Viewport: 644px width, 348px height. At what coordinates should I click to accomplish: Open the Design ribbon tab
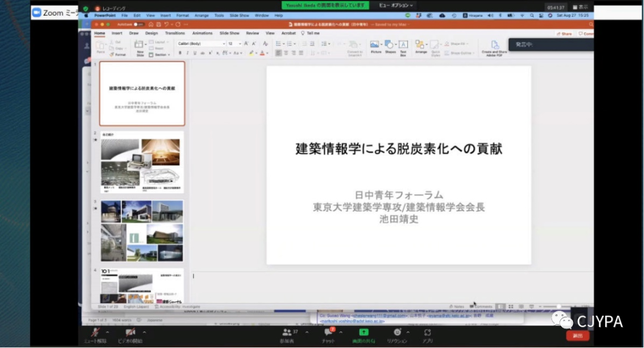click(151, 33)
